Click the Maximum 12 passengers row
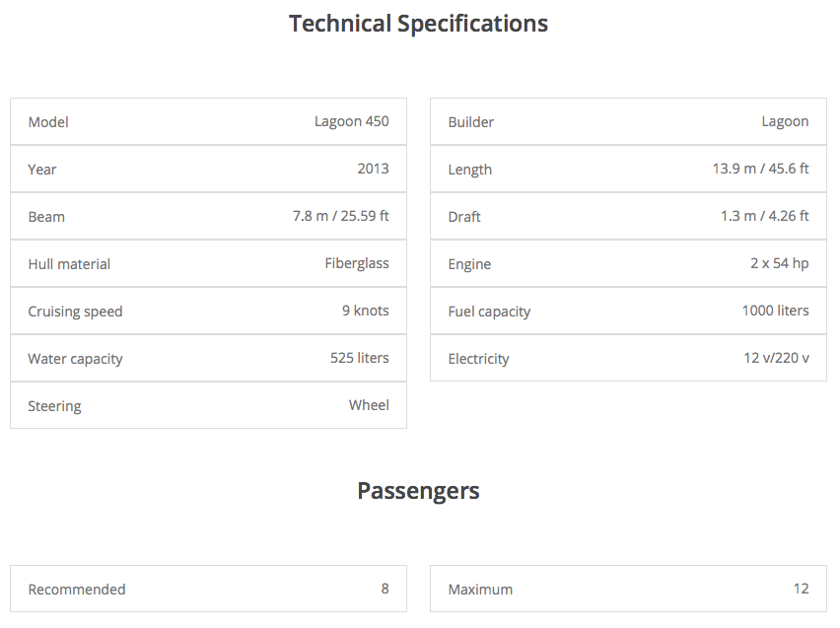This screenshot has height=628, width=840. tap(628, 590)
